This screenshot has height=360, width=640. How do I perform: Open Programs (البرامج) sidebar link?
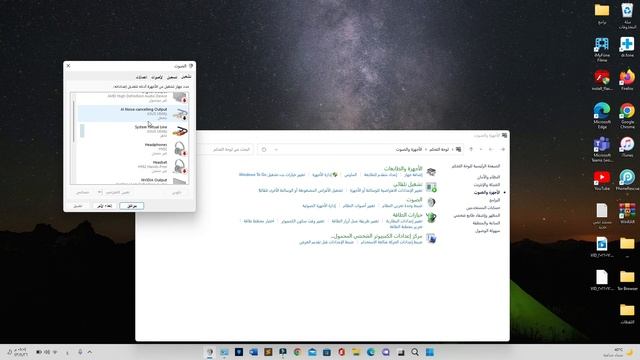click(494, 200)
